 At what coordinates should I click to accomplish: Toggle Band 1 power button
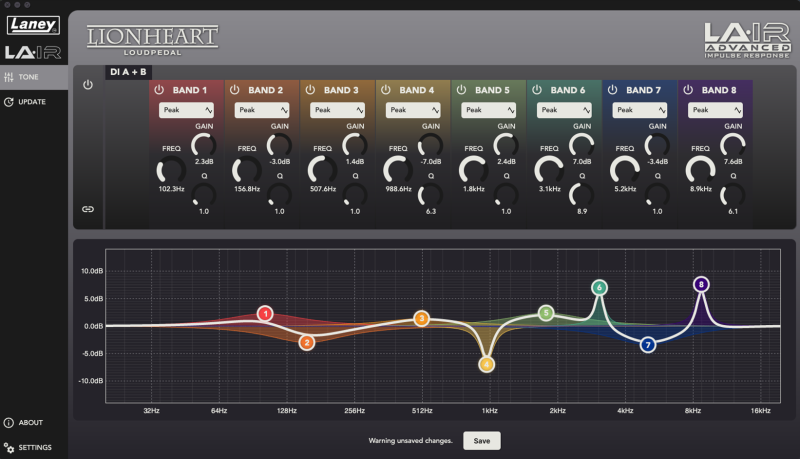(x=159, y=90)
